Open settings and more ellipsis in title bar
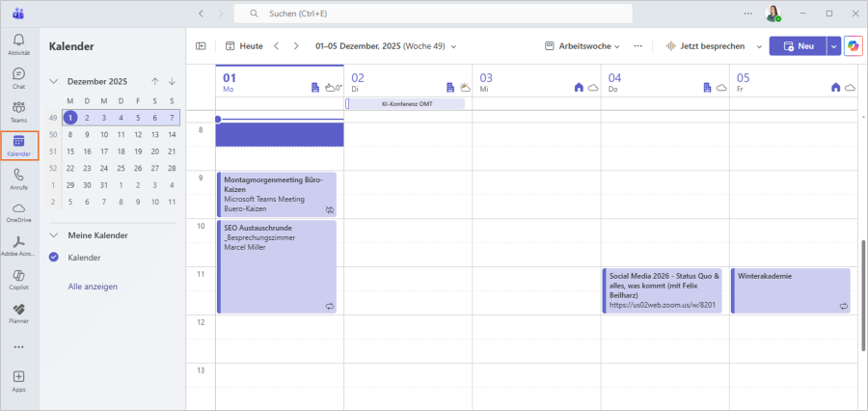The width and height of the screenshot is (868, 411). [747, 14]
